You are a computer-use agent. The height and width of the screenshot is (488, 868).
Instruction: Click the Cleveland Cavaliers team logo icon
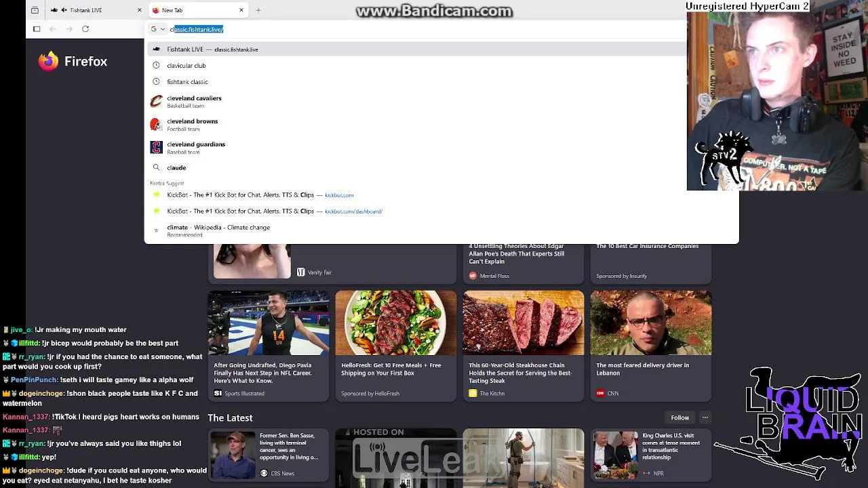[157, 102]
